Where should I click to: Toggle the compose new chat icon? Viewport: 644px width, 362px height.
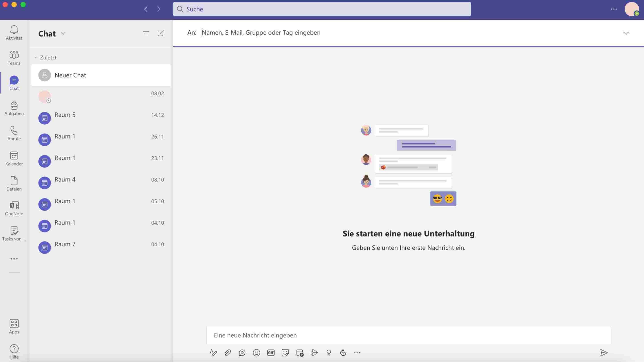161,33
